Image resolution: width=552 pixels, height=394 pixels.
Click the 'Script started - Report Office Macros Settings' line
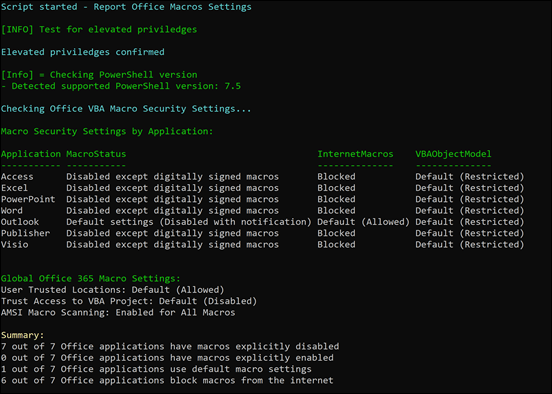(126, 7)
